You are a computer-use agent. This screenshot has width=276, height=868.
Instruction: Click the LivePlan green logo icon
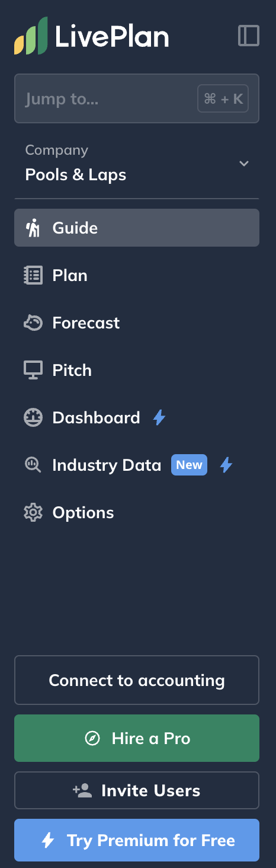pos(31,36)
